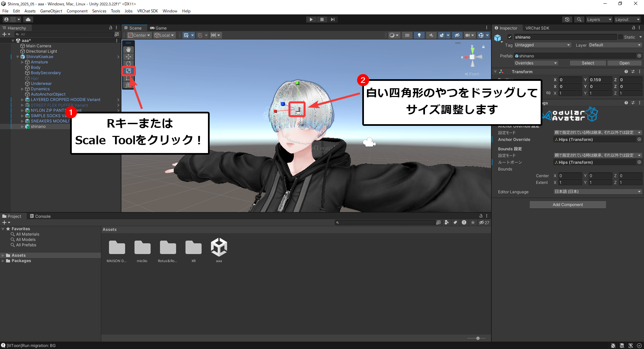Collapse the Transform component foldout
Image resolution: width=644 pixels, height=349 pixels.
pos(495,71)
